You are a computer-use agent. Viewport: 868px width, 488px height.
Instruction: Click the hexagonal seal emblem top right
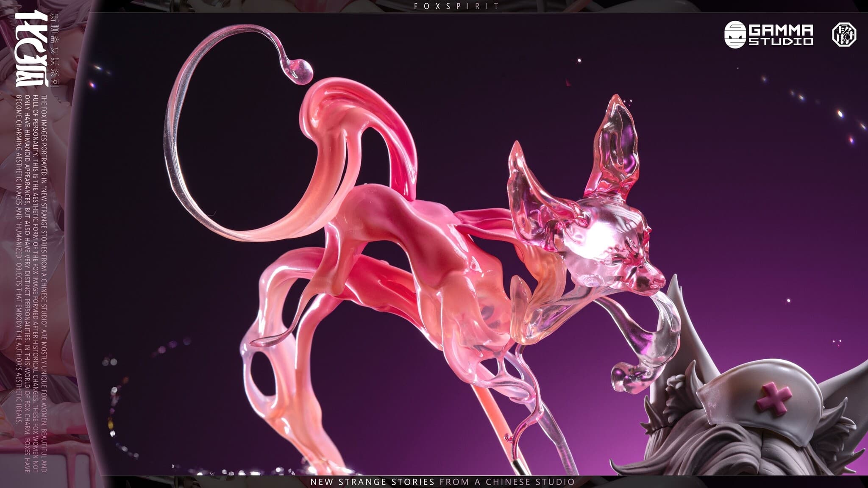844,34
